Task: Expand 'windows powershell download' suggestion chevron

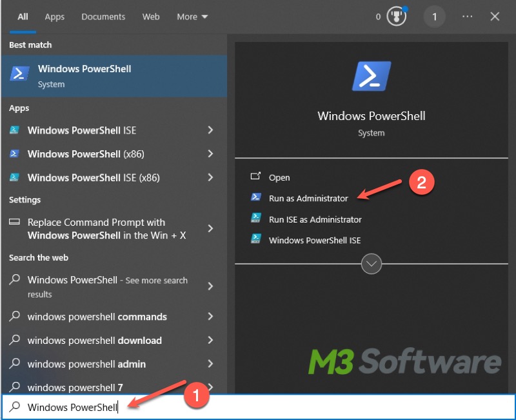Action: pos(210,340)
